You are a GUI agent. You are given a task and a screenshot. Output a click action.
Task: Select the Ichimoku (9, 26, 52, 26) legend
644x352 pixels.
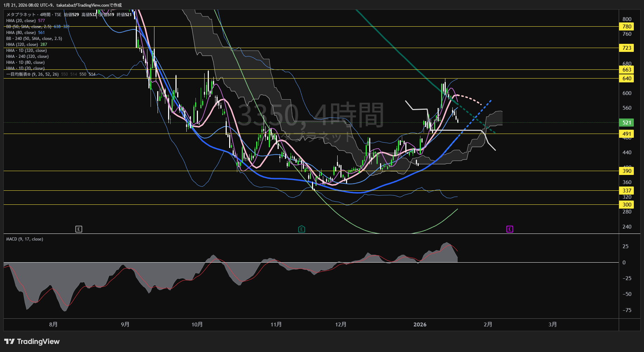pyautogui.click(x=32, y=74)
